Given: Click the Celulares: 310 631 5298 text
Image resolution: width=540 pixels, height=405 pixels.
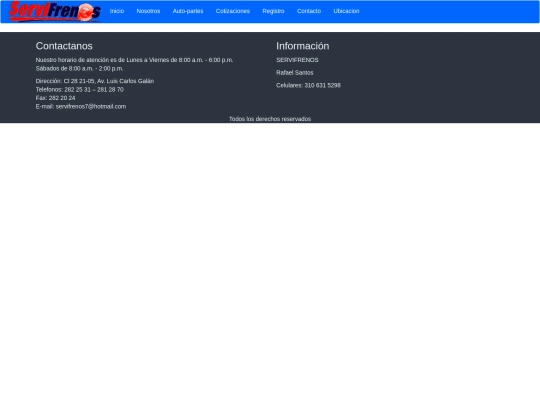Looking at the screenshot, I should pos(308,85).
